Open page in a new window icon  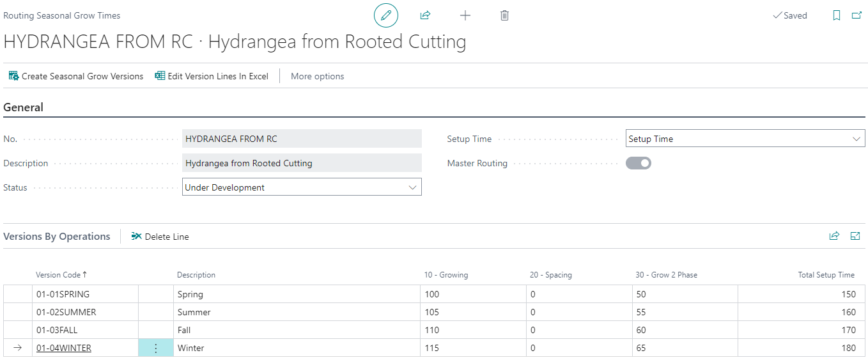[856, 15]
